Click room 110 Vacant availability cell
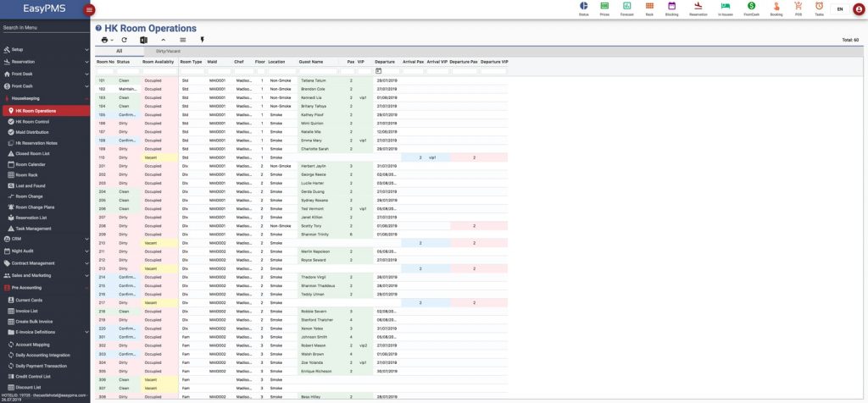868x403 pixels. click(160, 157)
